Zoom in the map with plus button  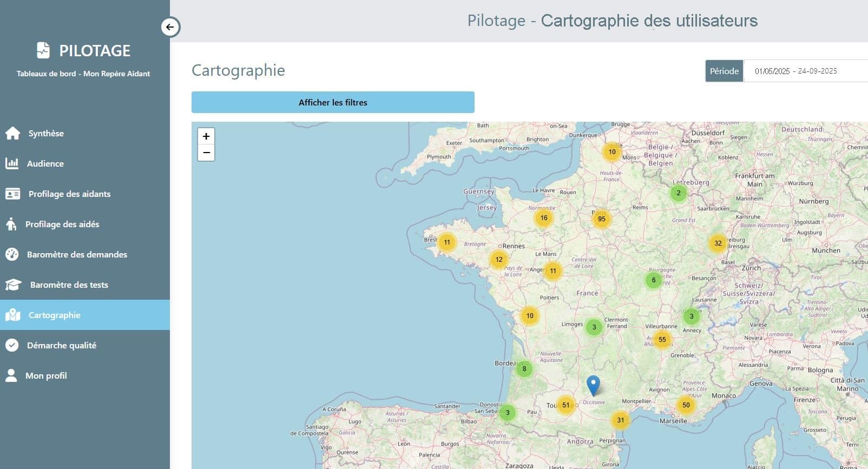206,136
